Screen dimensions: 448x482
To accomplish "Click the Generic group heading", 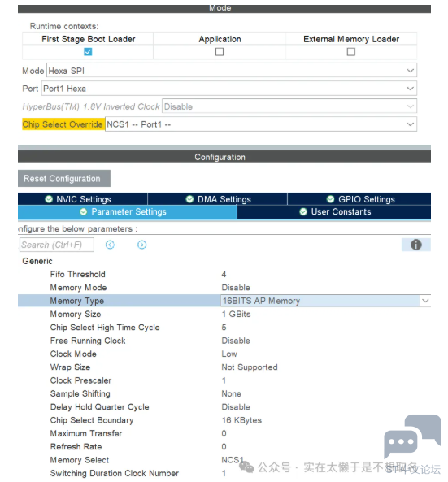I will pyautogui.click(x=37, y=261).
